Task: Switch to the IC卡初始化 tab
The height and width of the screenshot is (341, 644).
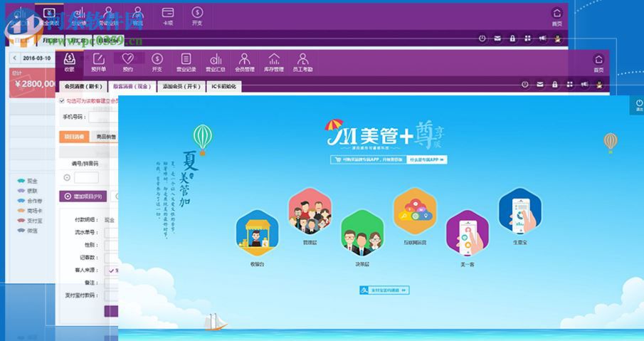Action: coord(225,86)
